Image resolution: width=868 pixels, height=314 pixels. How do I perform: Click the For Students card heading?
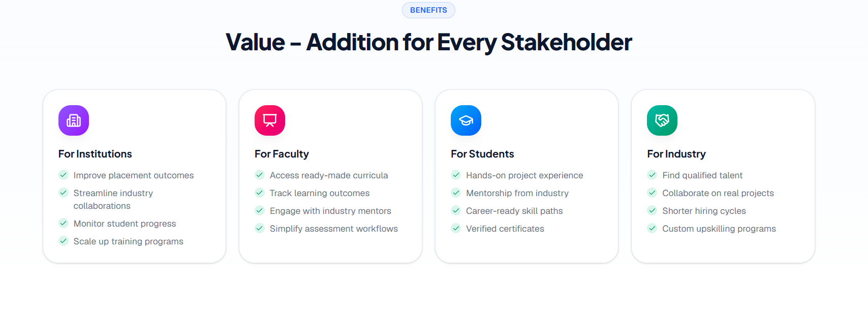click(x=482, y=154)
